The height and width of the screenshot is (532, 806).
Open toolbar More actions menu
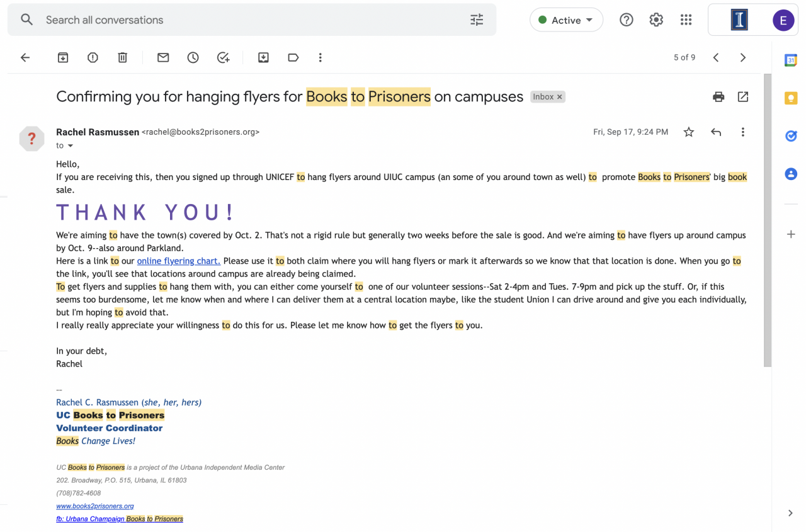click(x=321, y=58)
